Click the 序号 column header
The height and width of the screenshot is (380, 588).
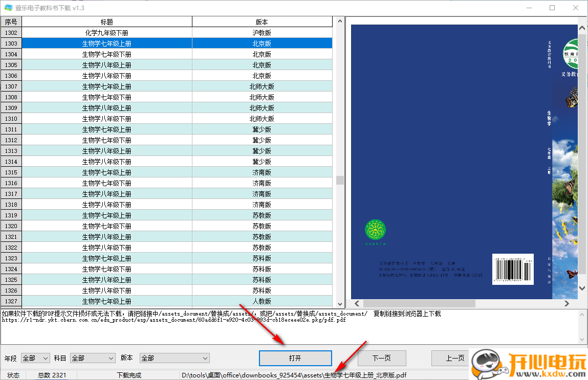click(11, 22)
